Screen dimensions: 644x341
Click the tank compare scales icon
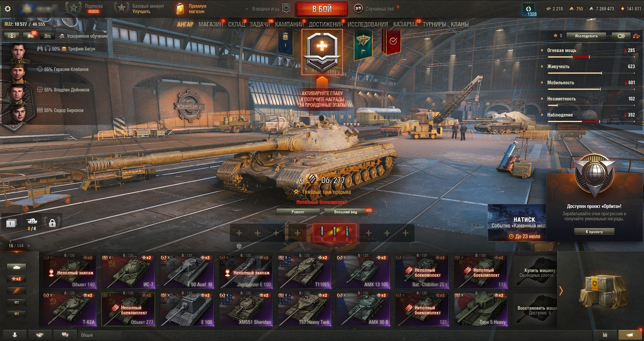coord(636,36)
